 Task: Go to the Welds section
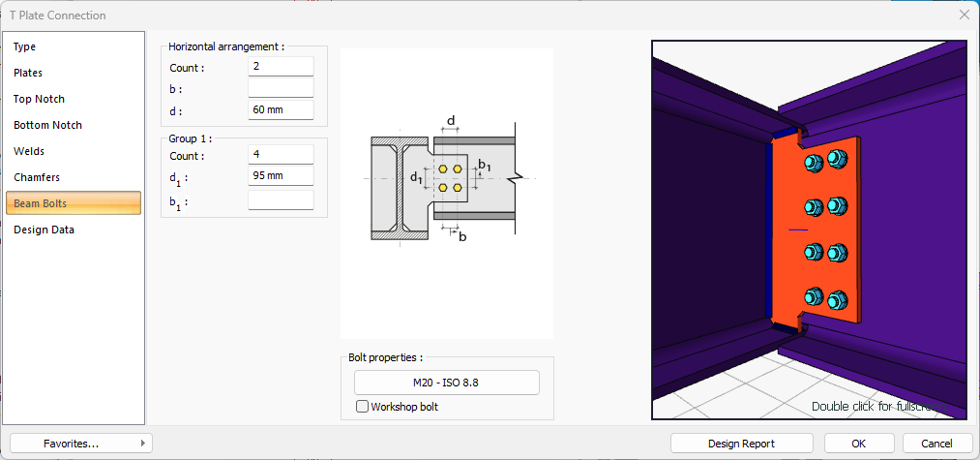74,151
